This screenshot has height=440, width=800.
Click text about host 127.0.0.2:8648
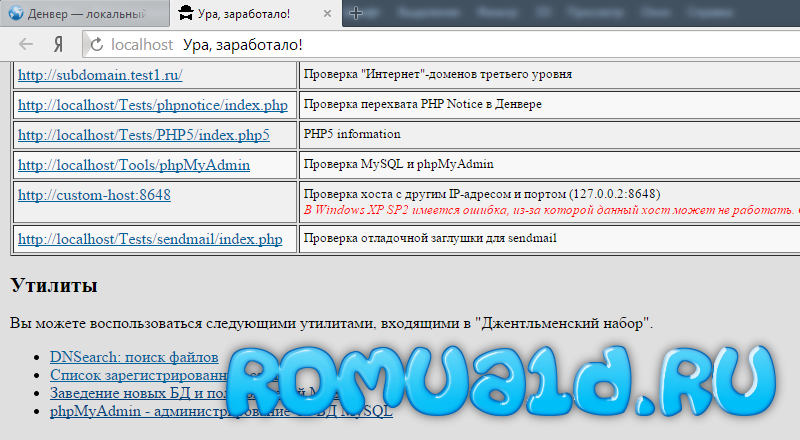pyautogui.click(x=482, y=194)
